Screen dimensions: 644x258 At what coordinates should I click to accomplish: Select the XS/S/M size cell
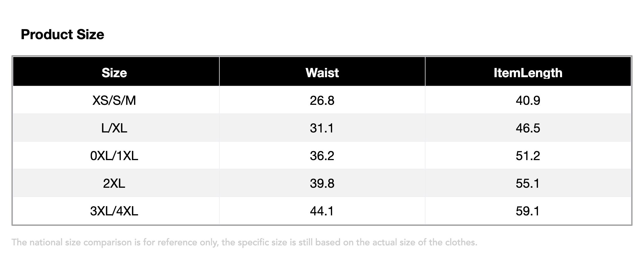click(x=114, y=100)
